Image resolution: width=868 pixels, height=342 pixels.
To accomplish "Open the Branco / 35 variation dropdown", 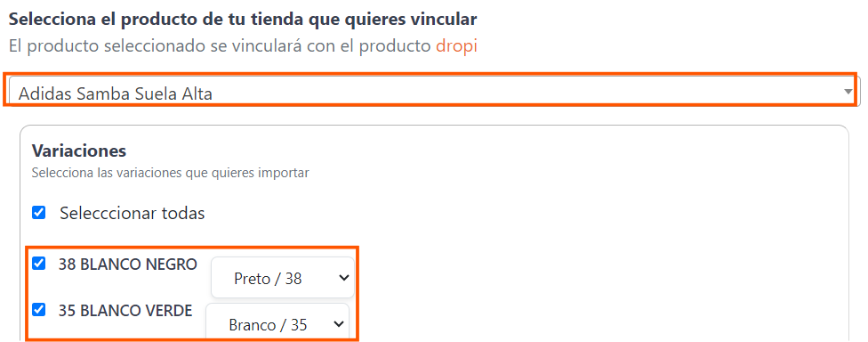I will 277,322.
